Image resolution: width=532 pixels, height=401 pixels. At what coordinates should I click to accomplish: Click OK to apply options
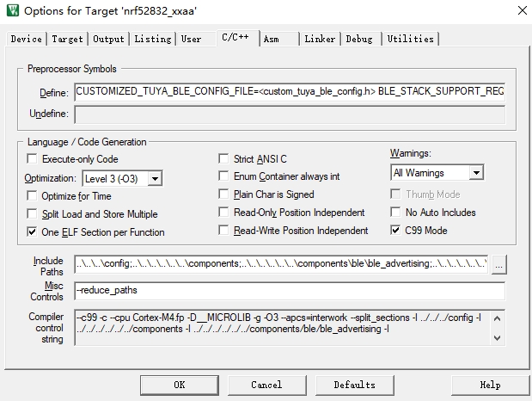pyautogui.click(x=180, y=385)
